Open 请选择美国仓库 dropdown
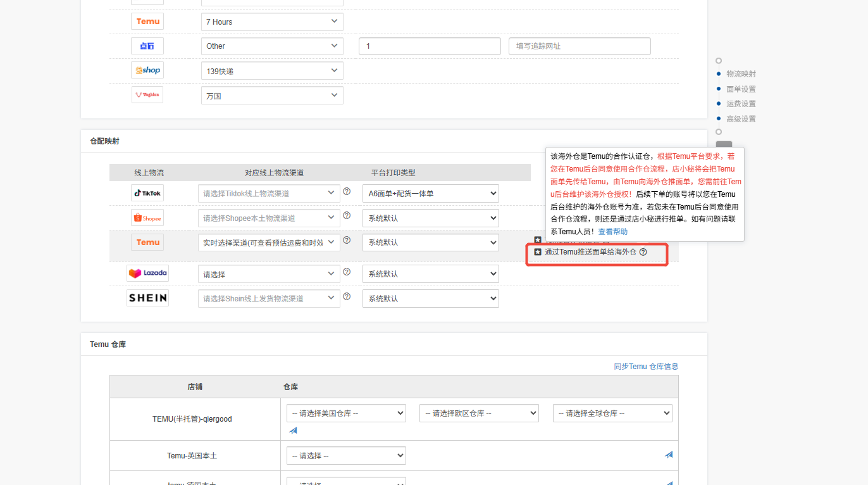868x485 pixels. (x=346, y=413)
